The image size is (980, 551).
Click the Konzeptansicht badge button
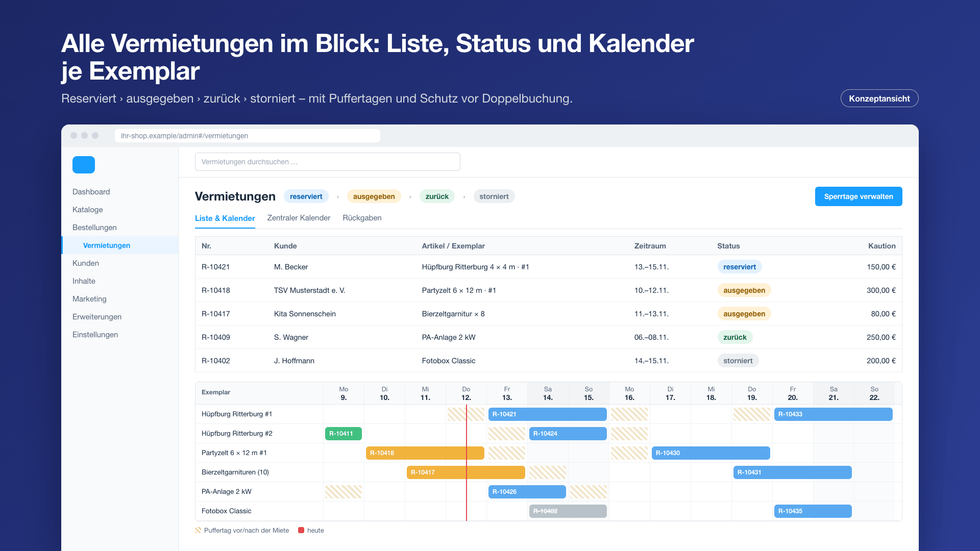point(879,98)
